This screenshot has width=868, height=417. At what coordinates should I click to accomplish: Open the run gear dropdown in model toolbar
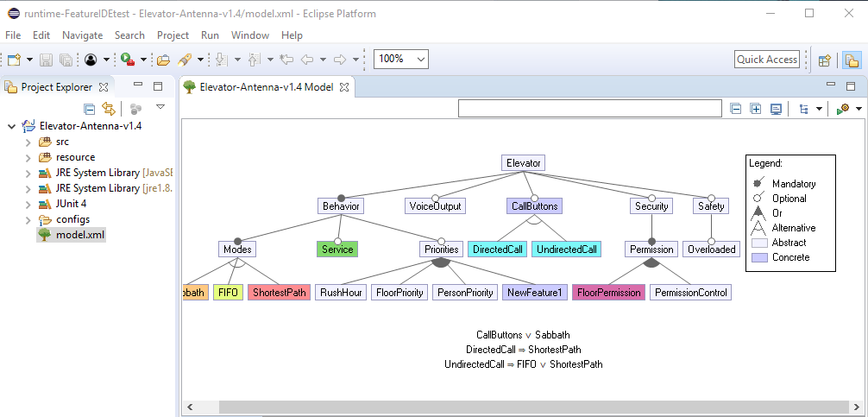click(x=859, y=109)
